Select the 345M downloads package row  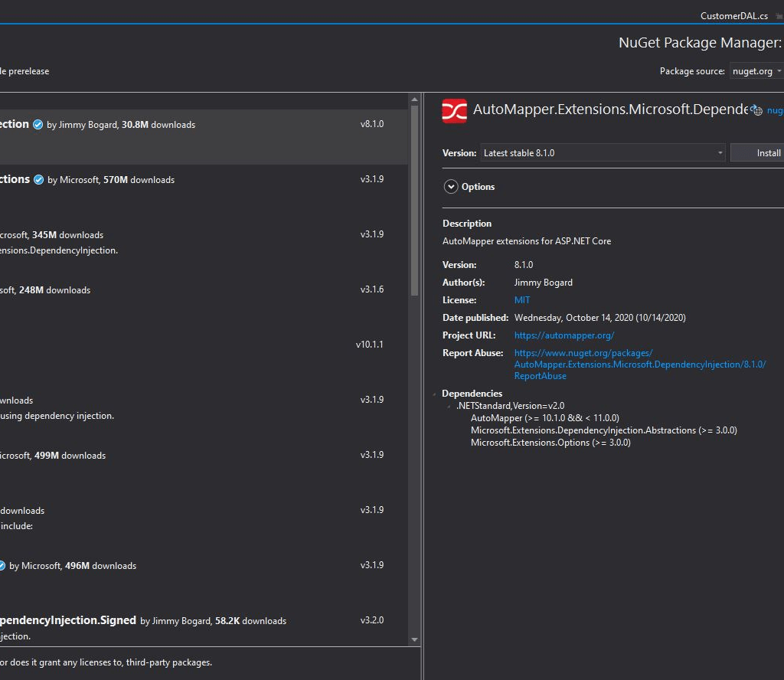click(204, 247)
